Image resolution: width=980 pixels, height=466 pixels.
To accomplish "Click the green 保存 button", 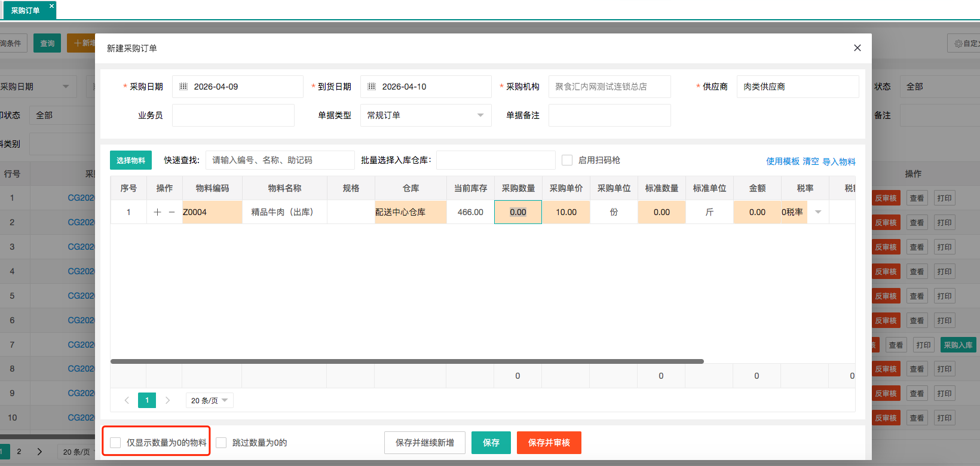I will pos(491,443).
